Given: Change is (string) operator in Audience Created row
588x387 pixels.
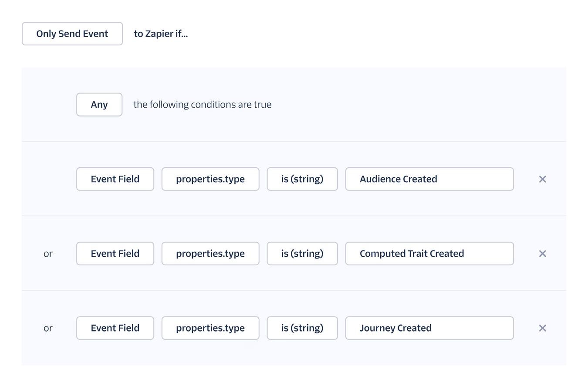Looking at the screenshot, I should pyautogui.click(x=302, y=179).
